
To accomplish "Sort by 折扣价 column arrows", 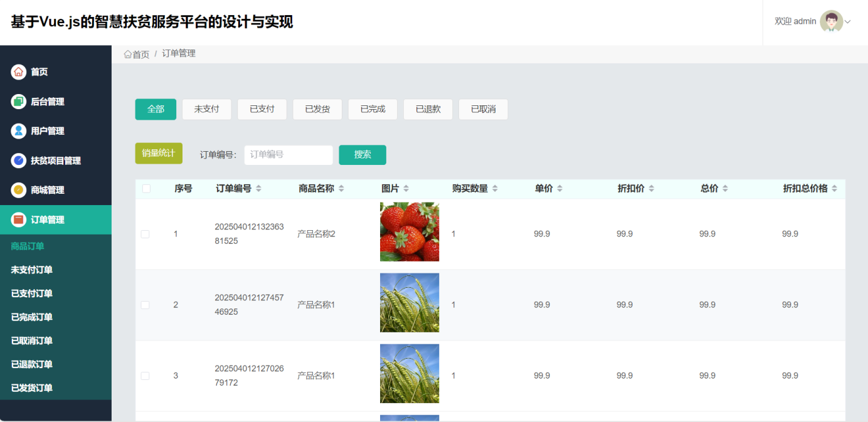I will [651, 189].
